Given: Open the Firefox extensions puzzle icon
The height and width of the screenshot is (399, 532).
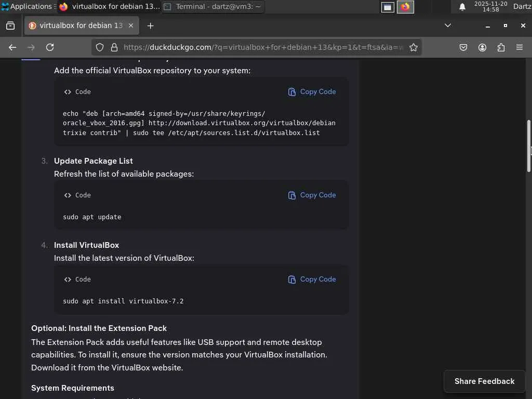Looking at the screenshot, I should (x=501, y=47).
